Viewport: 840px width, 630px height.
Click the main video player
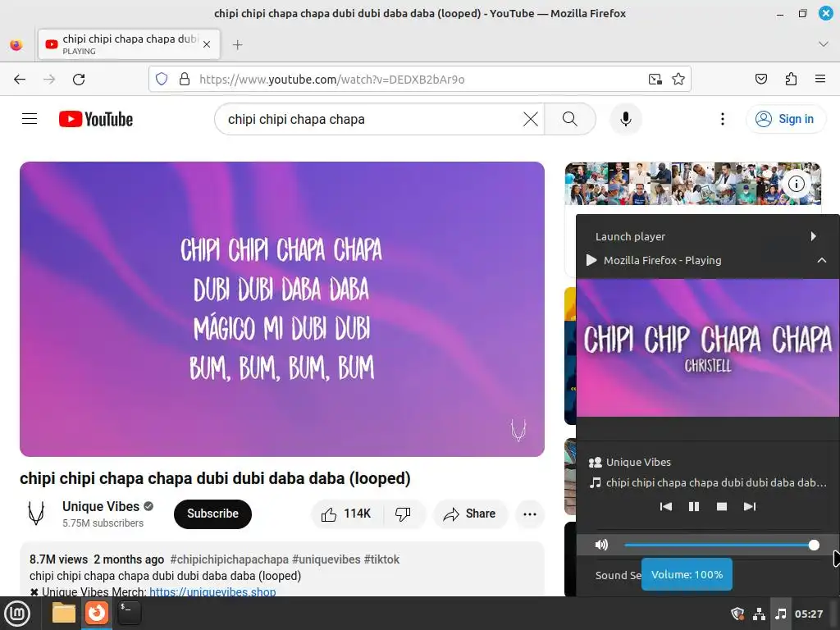pos(282,309)
